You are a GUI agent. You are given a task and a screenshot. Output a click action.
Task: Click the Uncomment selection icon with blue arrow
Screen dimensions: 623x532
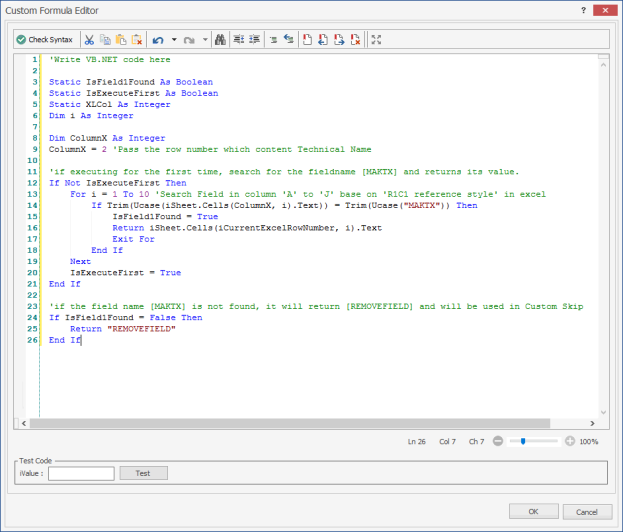click(x=288, y=39)
